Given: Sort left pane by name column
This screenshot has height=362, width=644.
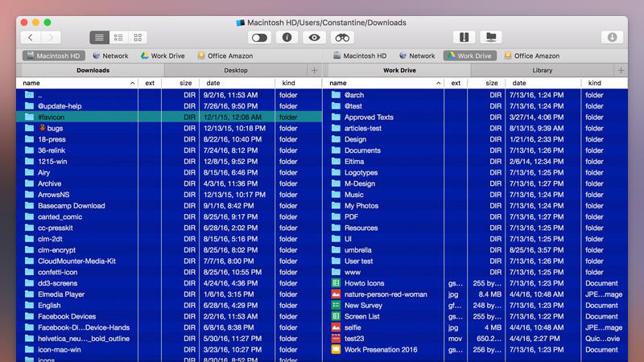Looking at the screenshot, I should coord(77,83).
